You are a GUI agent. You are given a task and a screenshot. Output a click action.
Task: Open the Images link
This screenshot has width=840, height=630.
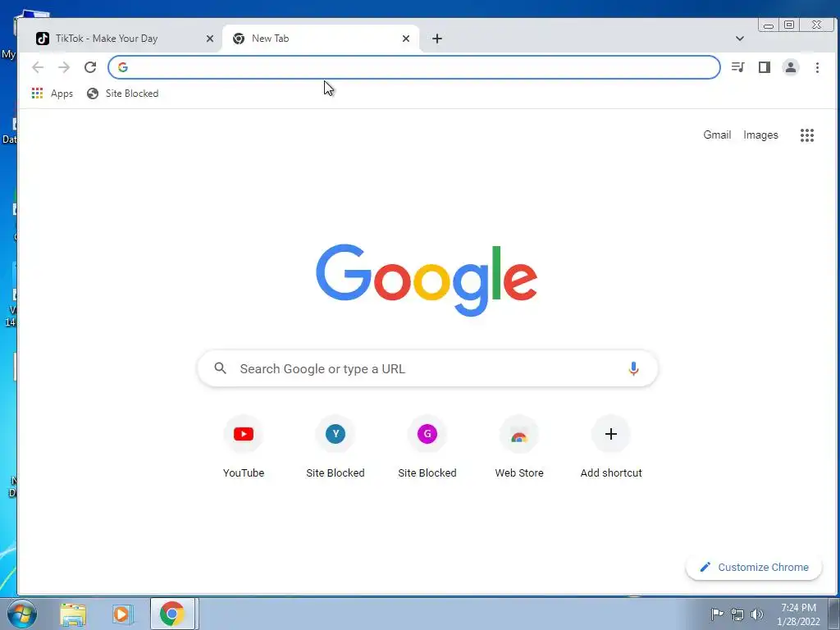pos(760,135)
